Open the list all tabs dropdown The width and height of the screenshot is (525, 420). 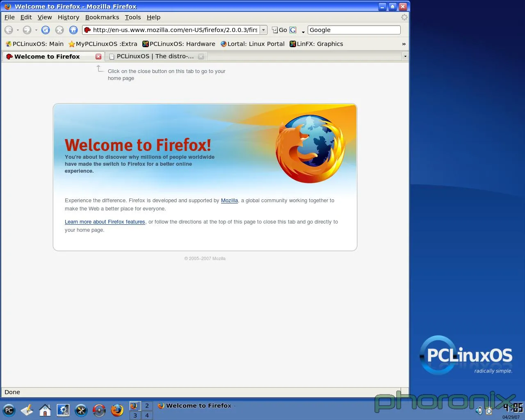coord(405,56)
